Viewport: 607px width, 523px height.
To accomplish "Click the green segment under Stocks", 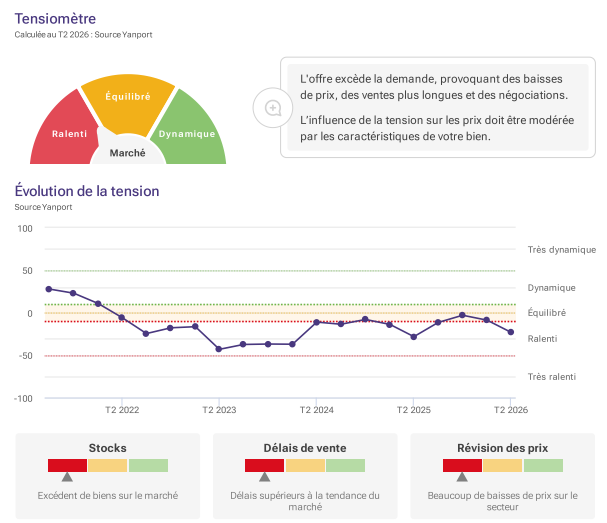I will (148, 465).
